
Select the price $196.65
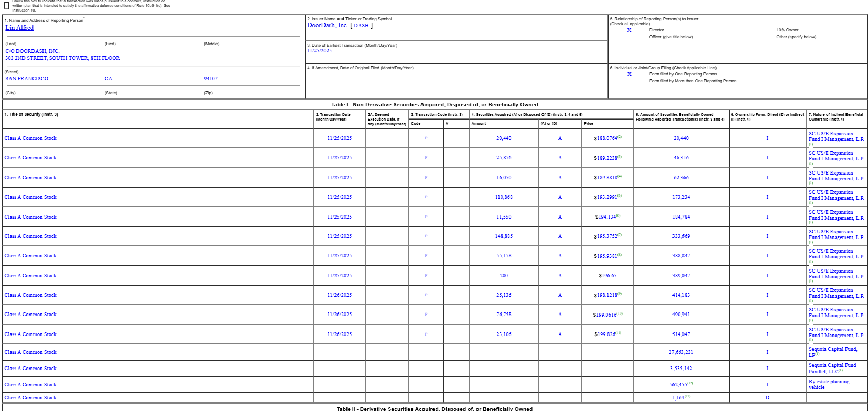click(x=607, y=276)
